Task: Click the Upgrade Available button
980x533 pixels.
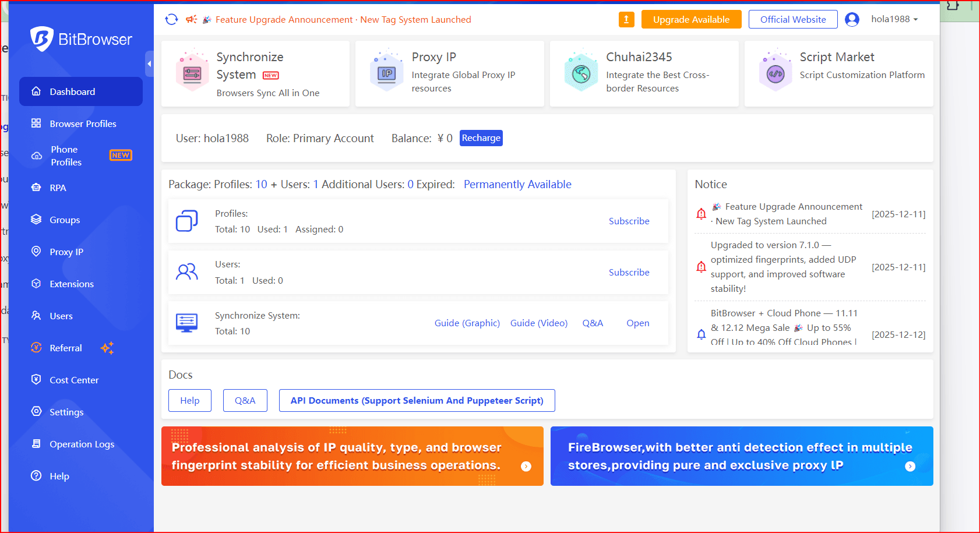Action: tap(691, 19)
